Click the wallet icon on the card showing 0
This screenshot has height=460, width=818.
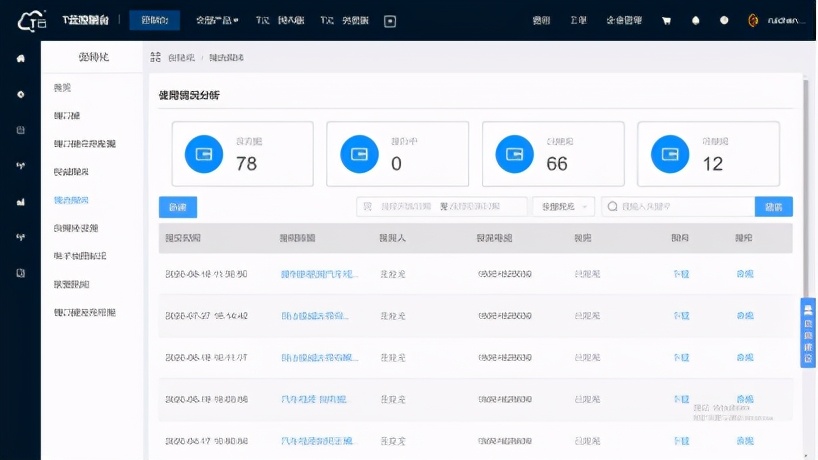(x=359, y=154)
